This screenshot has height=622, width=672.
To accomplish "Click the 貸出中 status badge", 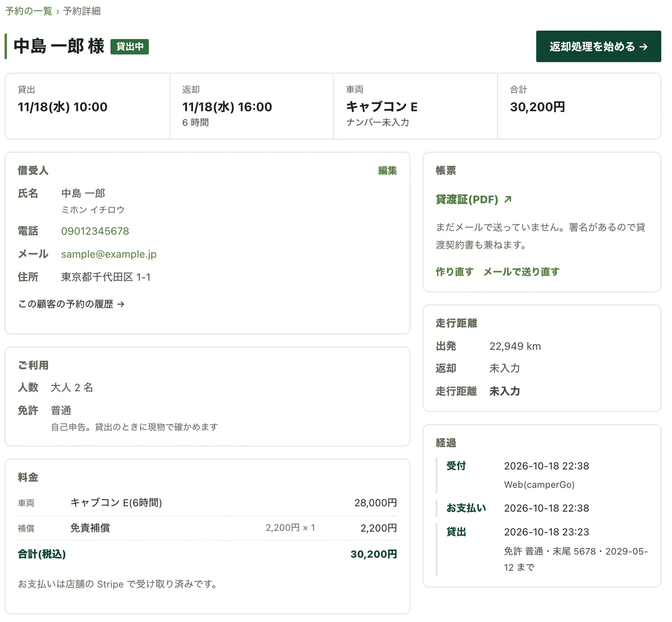I will pyautogui.click(x=129, y=46).
